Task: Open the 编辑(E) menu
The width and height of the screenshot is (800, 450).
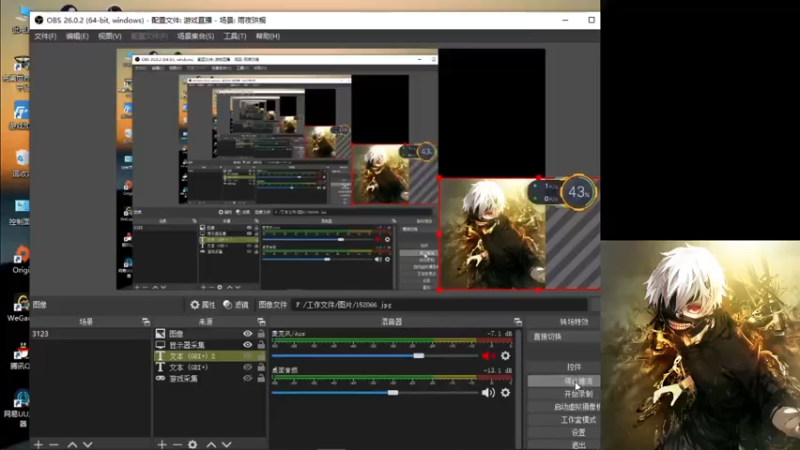Action: [77, 36]
